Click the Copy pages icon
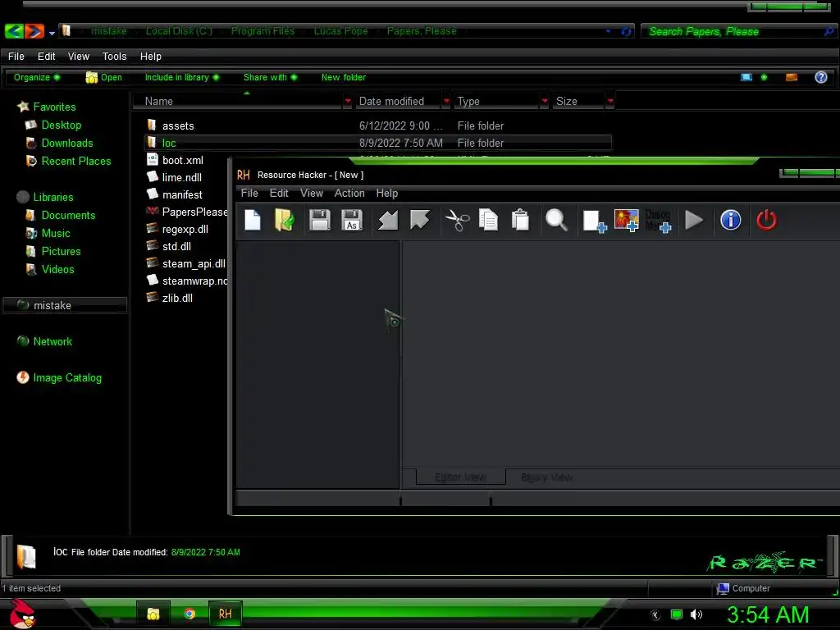Viewport: 840px width, 630px height. tap(488, 220)
